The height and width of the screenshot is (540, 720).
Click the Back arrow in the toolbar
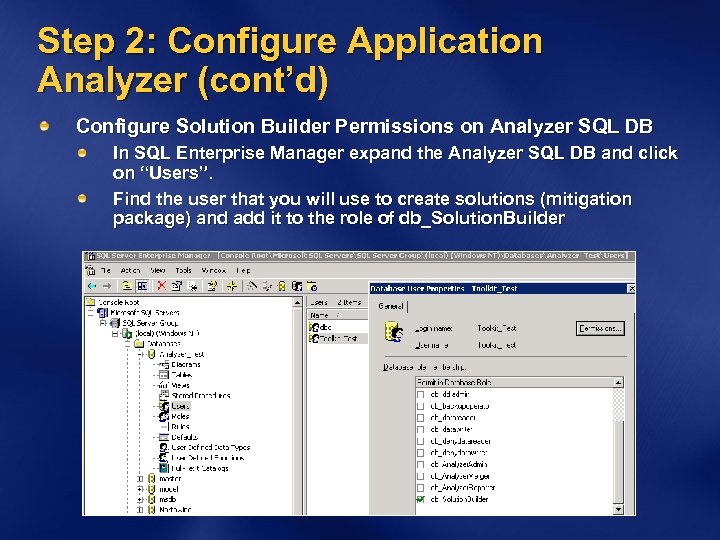92,286
